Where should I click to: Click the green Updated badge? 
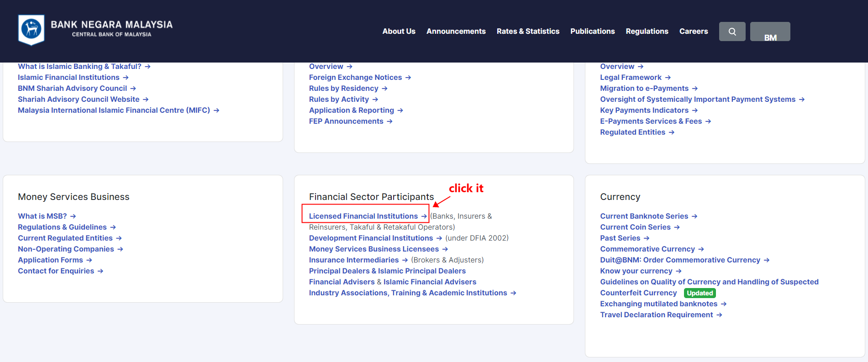(700, 293)
